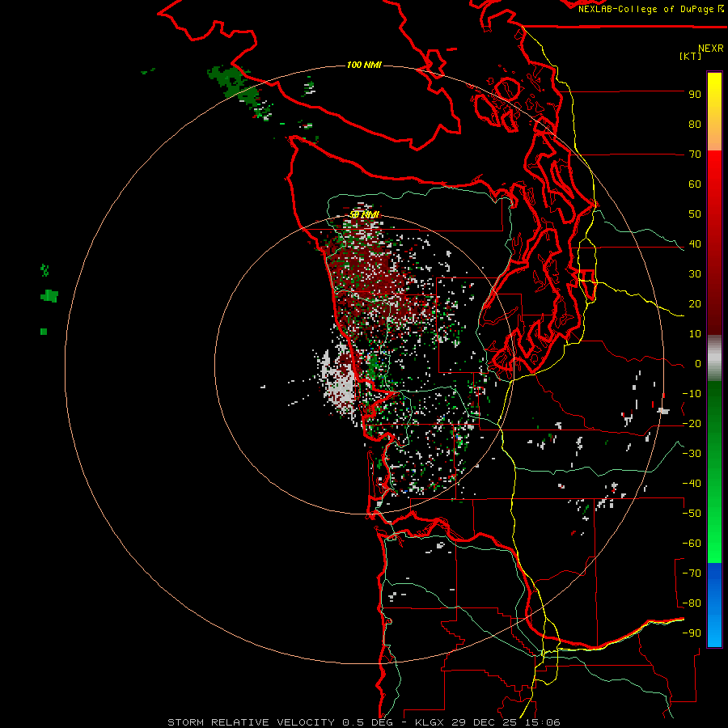Click the -50 value on the velocity scale

click(692, 514)
